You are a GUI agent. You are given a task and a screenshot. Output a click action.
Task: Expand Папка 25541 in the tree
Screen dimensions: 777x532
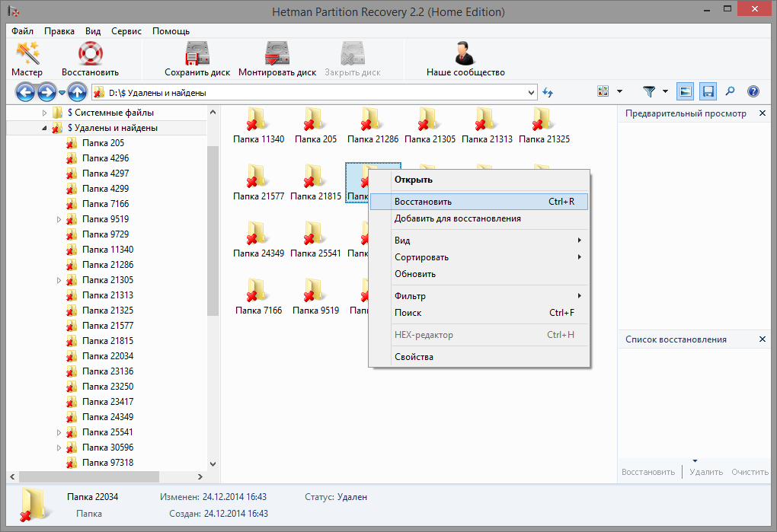click(59, 432)
